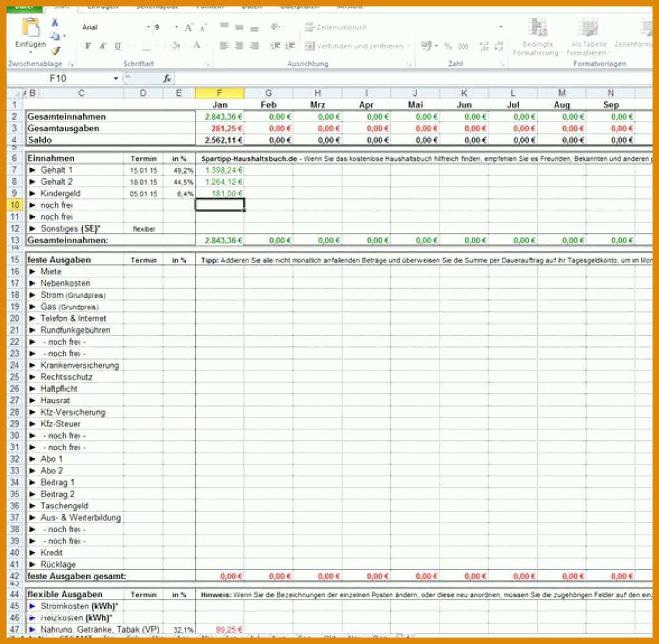The height and width of the screenshot is (644, 659).
Task: Click accounting number format icon
Action: click(426, 46)
